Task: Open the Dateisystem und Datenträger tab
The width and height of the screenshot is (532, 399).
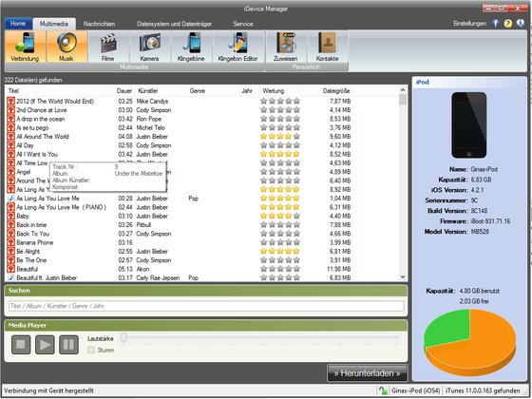Action: 175,24
